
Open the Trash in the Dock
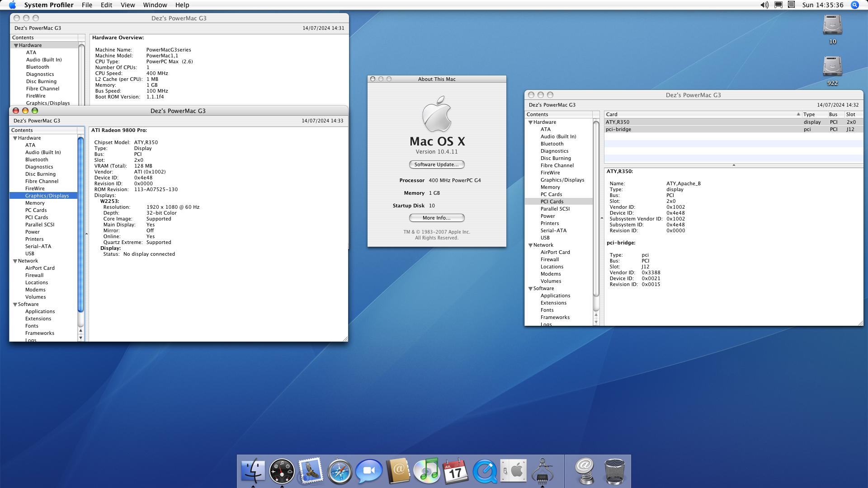point(614,471)
